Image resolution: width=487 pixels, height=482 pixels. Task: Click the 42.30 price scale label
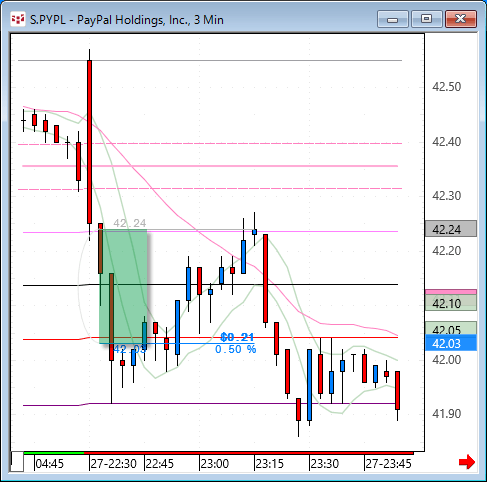447,196
